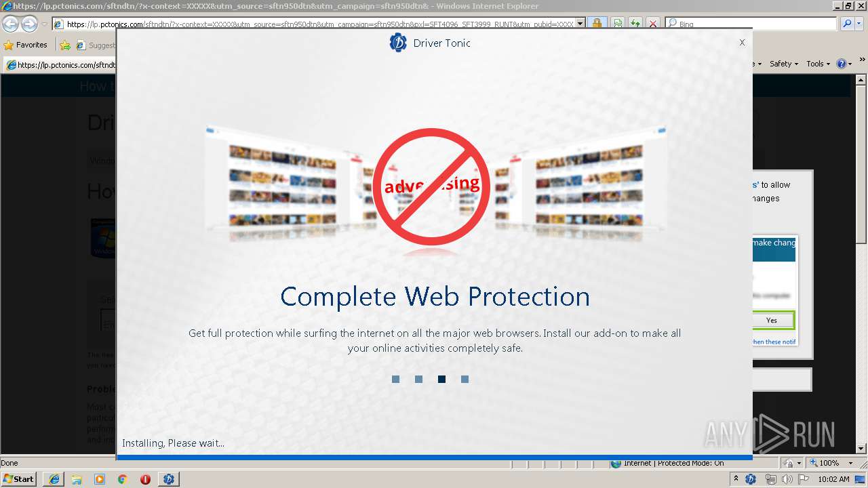868x488 pixels.
Task: Click the Add to Favorites Bar icon
Action: pyautogui.click(x=65, y=45)
